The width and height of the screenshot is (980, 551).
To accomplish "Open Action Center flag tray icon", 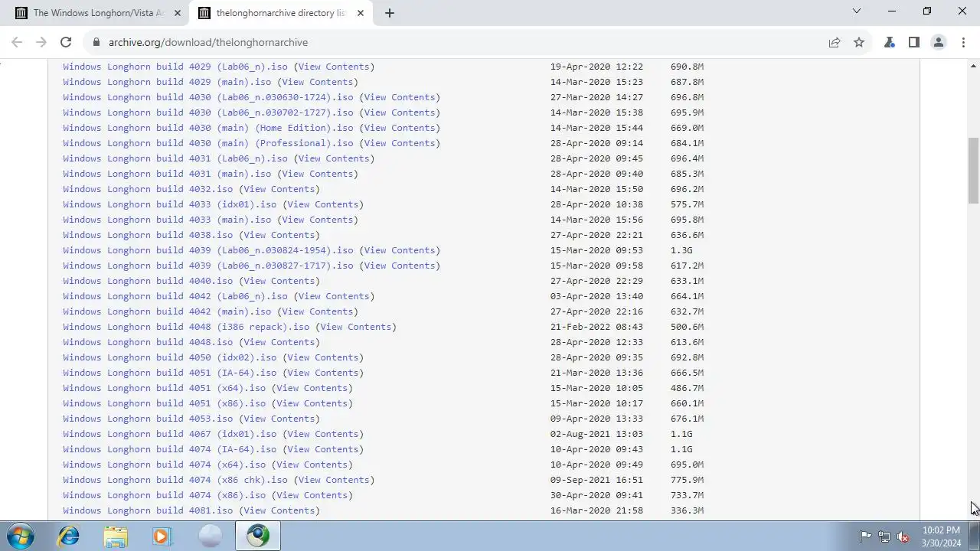I will point(865,536).
